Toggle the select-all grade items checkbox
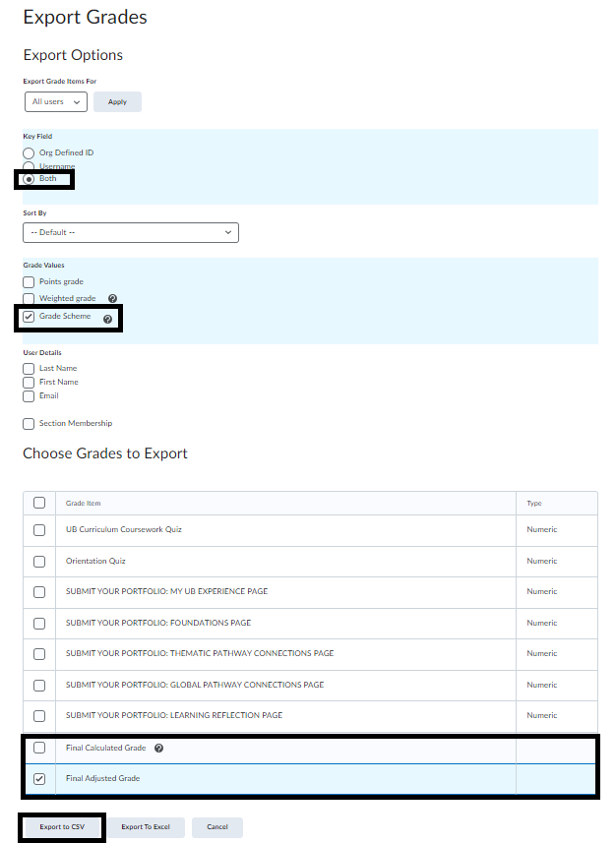The width and height of the screenshot is (616, 843). [x=39, y=503]
